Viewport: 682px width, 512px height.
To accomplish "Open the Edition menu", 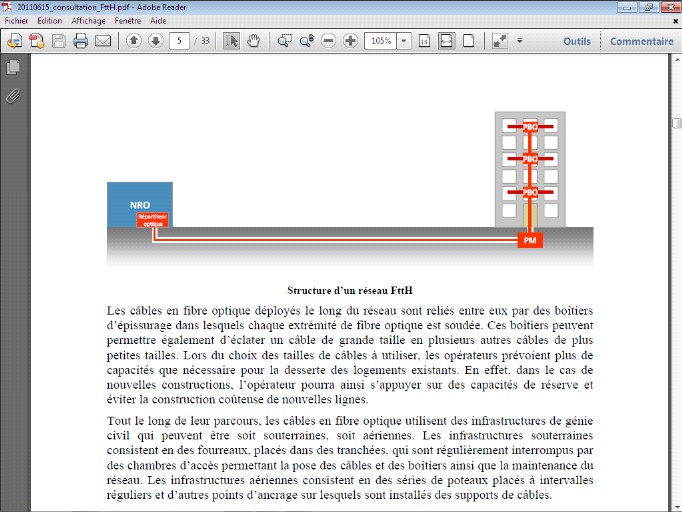I will click(50, 21).
